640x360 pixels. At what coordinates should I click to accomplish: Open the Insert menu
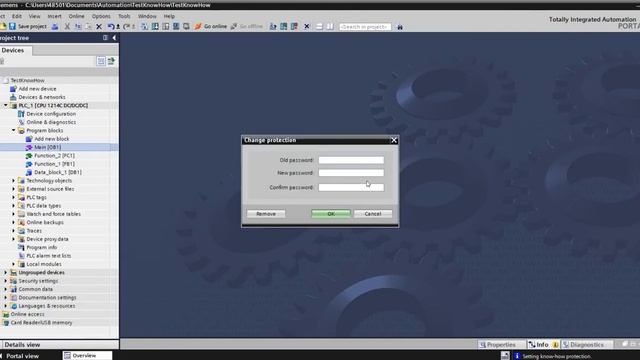click(54, 16)
